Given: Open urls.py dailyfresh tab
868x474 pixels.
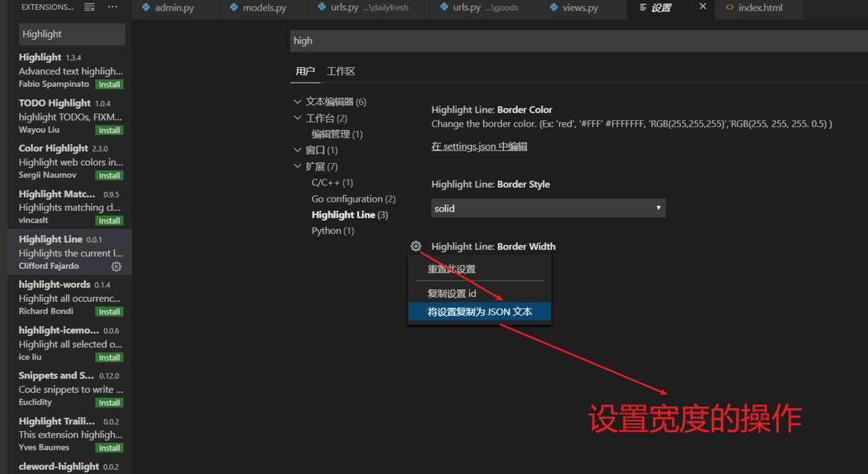Looking at the screenshot, I should click(x=370, y=8).
